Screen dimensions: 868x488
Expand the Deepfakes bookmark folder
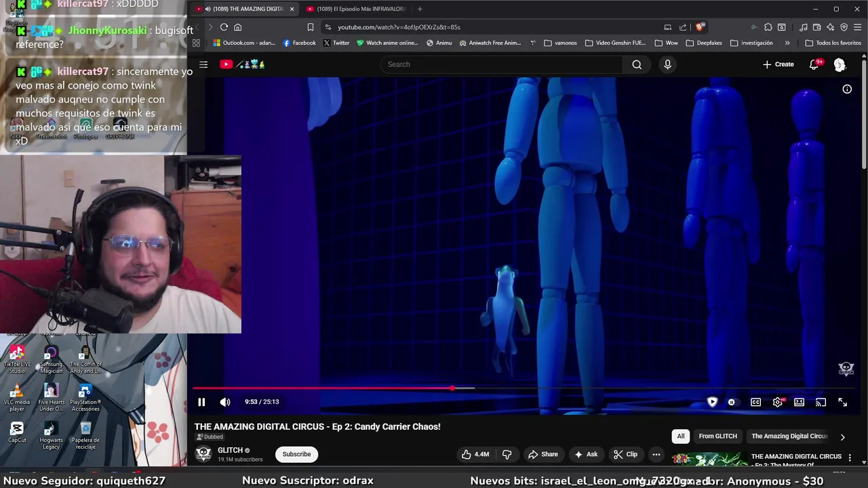[704, 43]
